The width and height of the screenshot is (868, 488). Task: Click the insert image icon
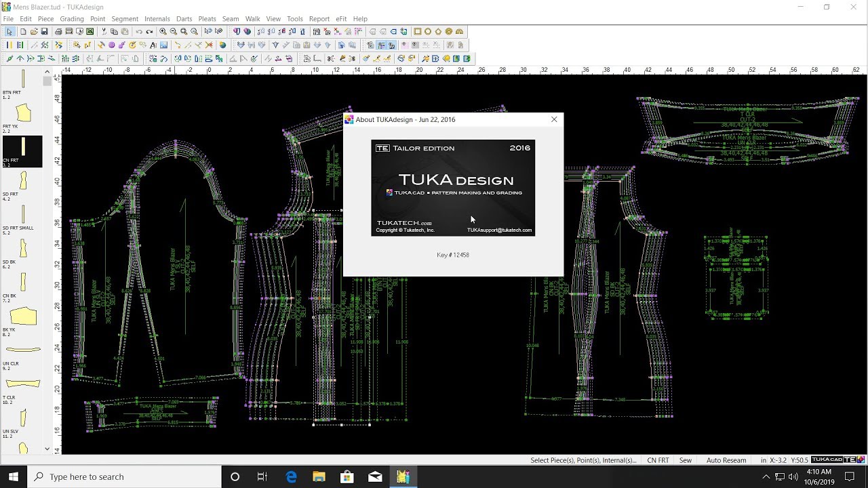tap(163, 45)
